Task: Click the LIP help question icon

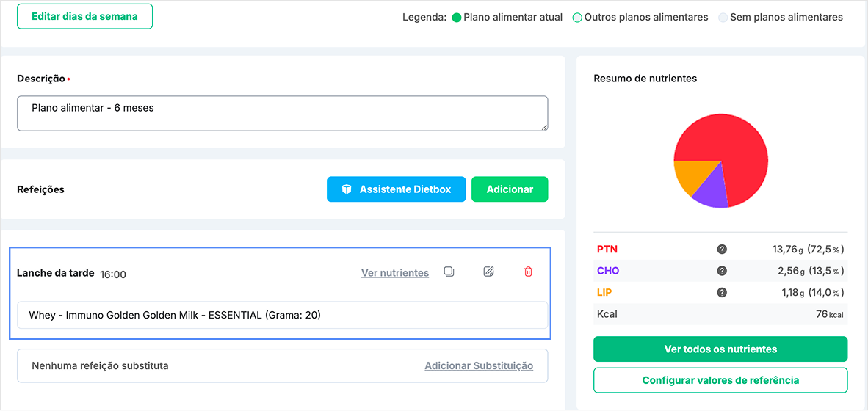Action: pos(722,292)
